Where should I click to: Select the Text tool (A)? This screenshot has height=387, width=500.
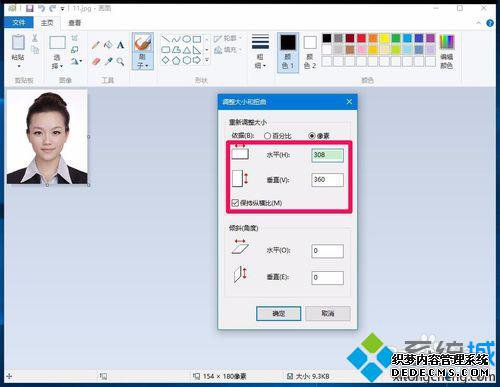click(120, 45)
